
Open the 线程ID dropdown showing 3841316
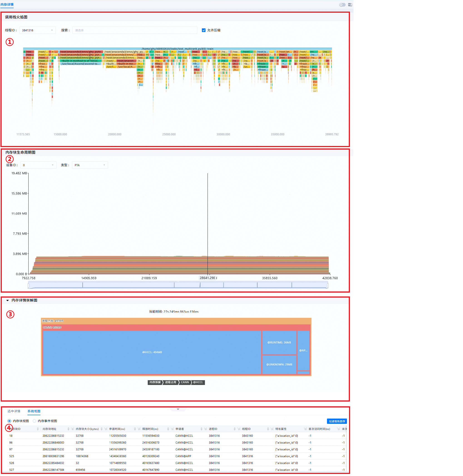(x=37, y=30)
